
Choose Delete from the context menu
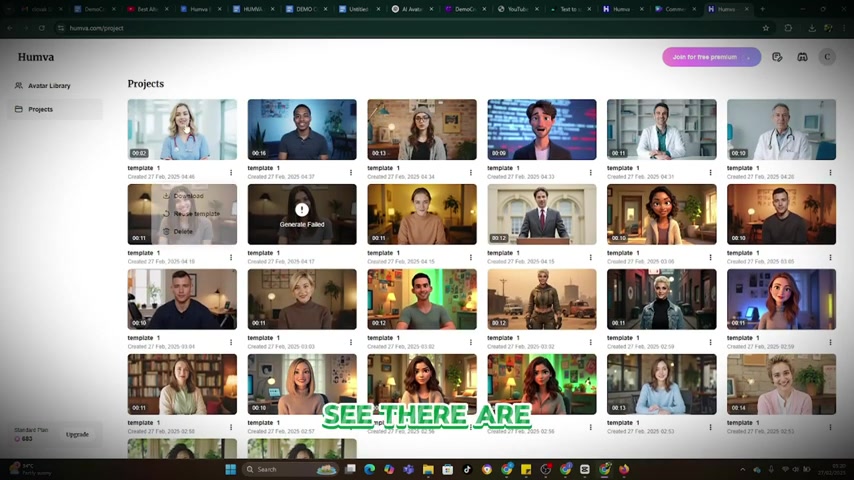[178, 231]
